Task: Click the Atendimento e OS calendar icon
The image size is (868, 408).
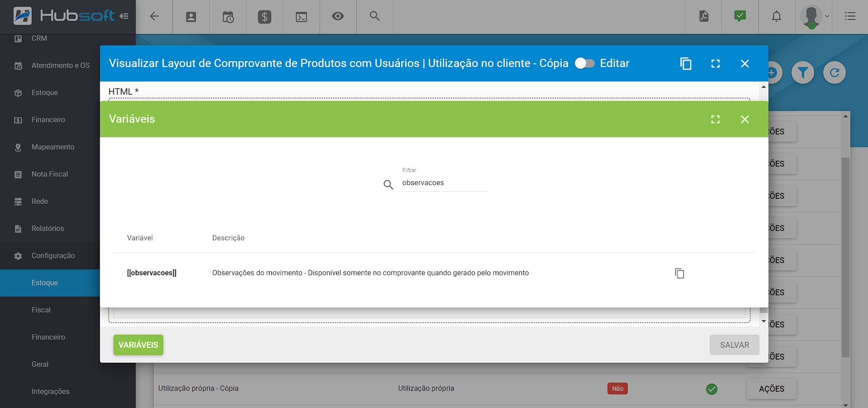Action: (18, 66)
